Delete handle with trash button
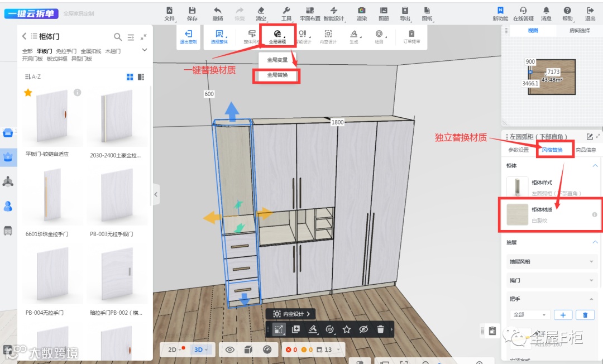This screenshot has height=364, width=603. point(585,315)
